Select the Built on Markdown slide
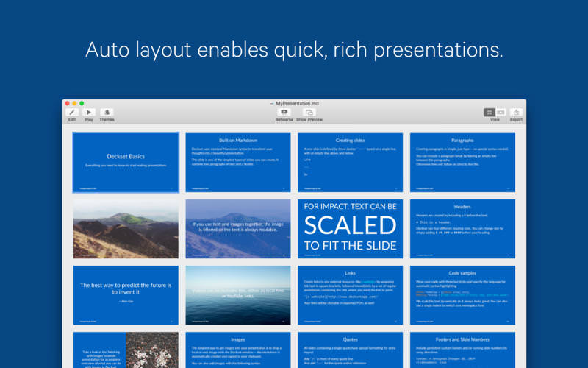Image resolution: width=588 pixels, height=368 pixels. 238,162
